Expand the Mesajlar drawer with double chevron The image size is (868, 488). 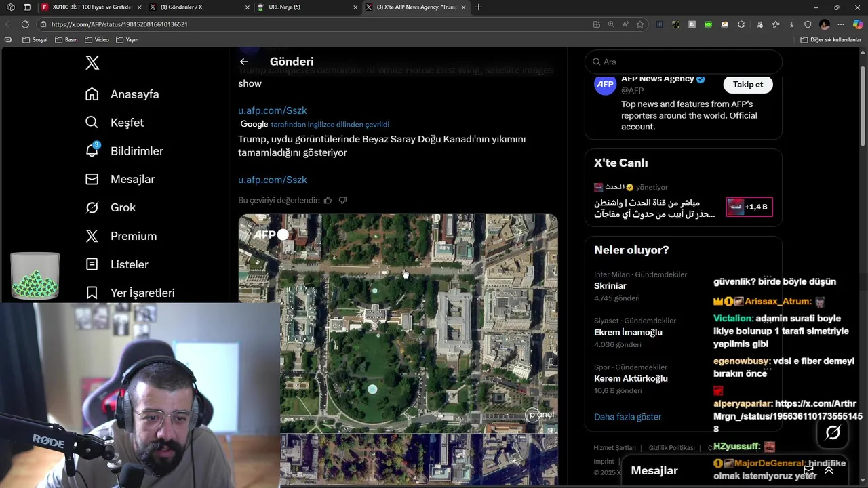[x=829, y=470]
